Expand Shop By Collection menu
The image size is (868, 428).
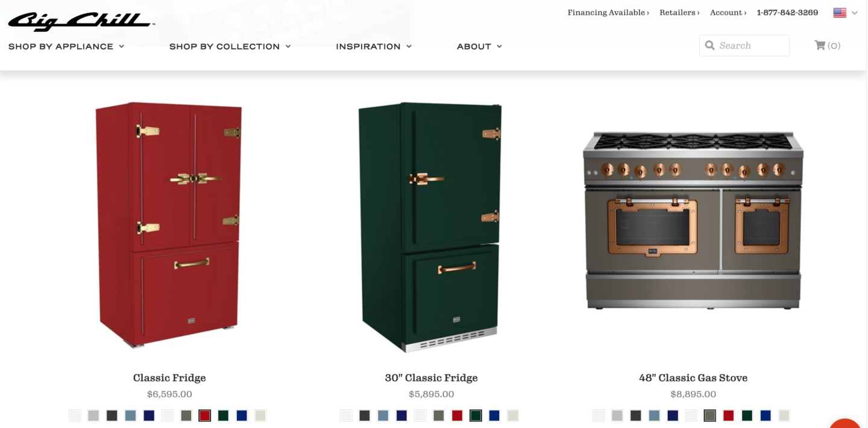tap(230, 46)
